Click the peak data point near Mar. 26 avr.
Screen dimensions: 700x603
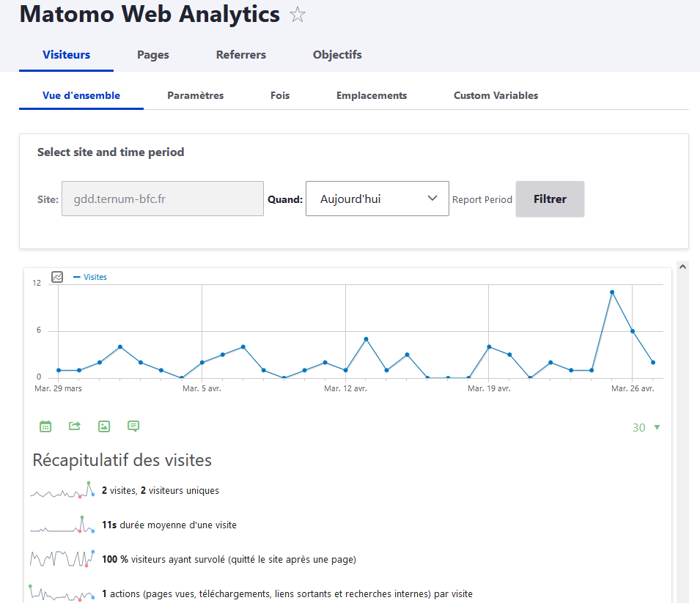tap(612, 292)
